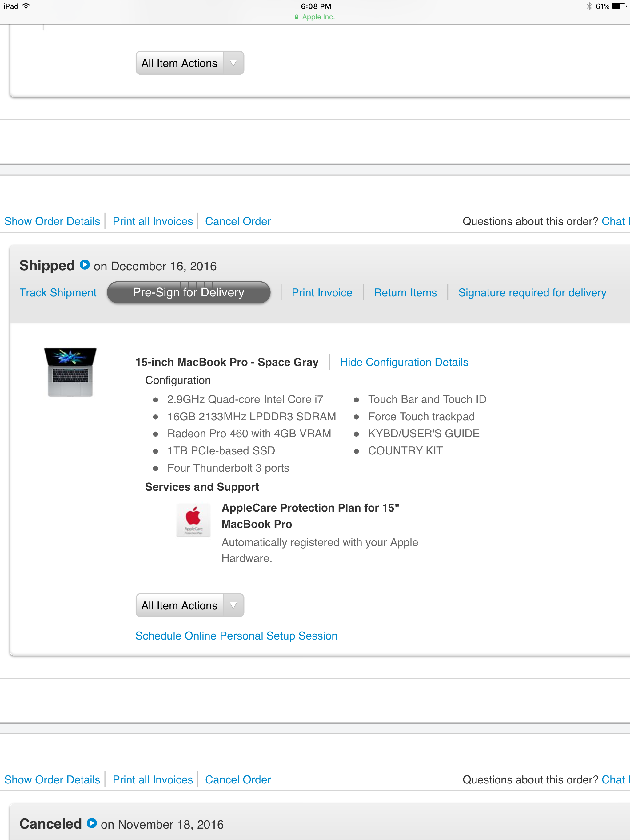Open Chat link above the canceled order

click(615, 779)
